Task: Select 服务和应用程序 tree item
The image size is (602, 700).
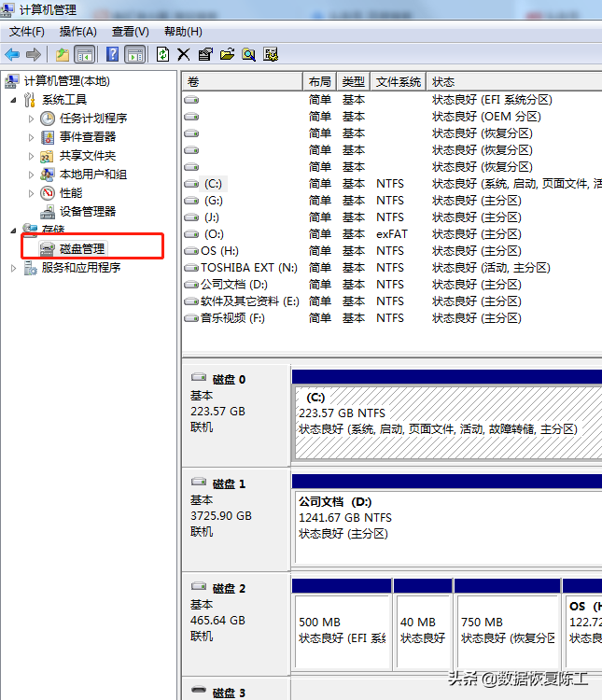Action: (81, 268)
